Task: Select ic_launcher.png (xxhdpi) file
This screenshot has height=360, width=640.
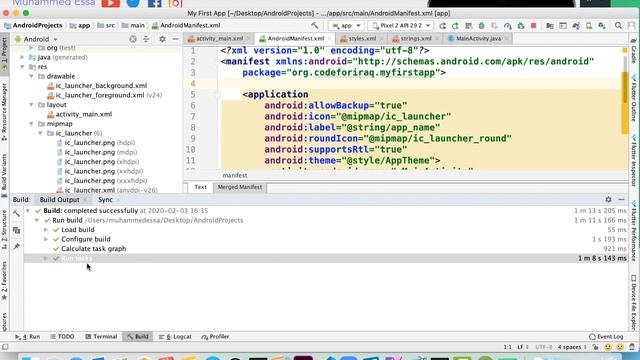Action: pyautogui.click(x=100, y=171)
